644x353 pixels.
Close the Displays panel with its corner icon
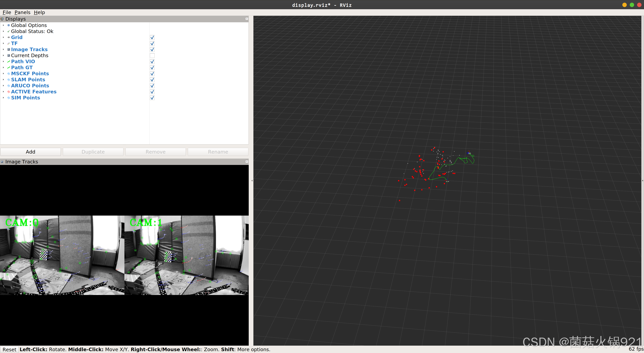[x=247, y=19]
